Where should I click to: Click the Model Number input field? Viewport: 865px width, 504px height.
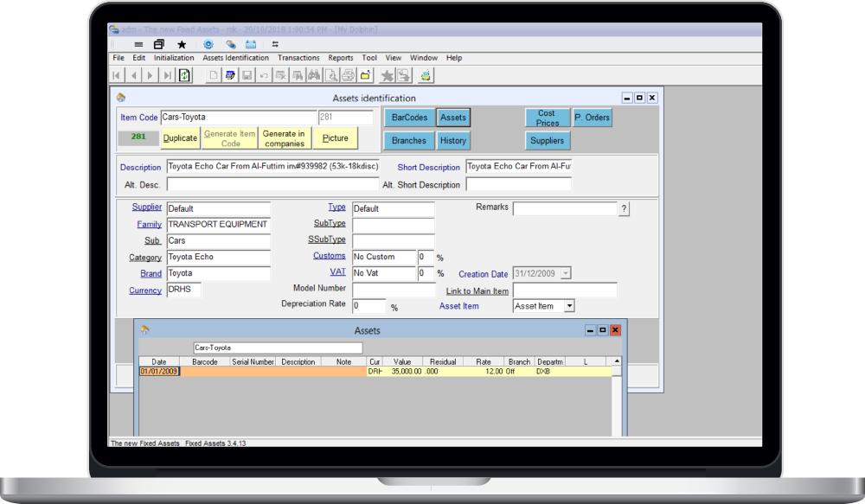coord(393,290)
